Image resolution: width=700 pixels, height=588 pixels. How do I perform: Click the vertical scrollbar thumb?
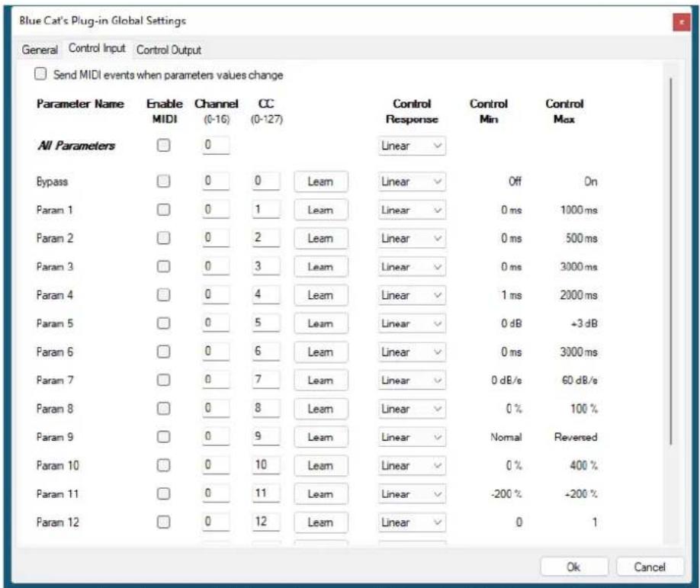coord(670,261)
